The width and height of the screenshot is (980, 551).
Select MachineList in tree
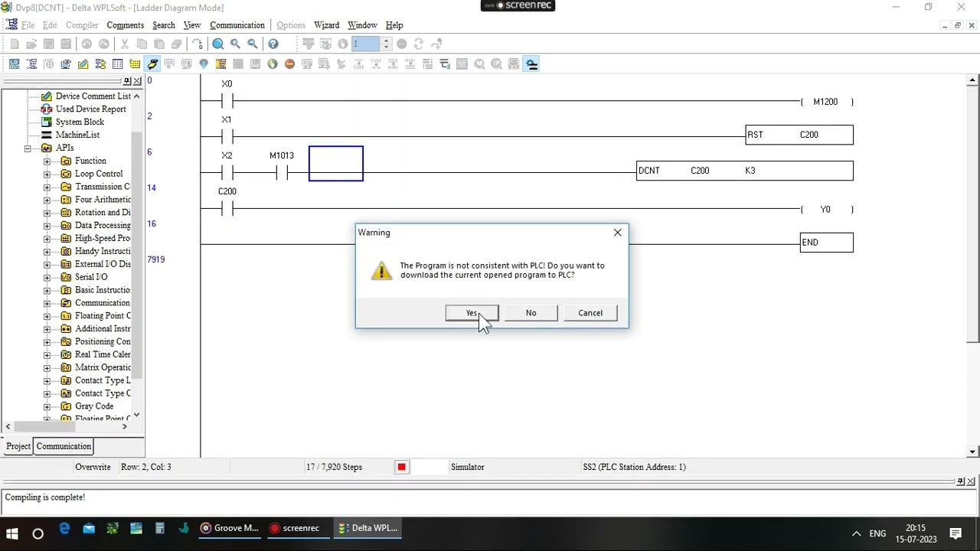(x=77, y=135)
